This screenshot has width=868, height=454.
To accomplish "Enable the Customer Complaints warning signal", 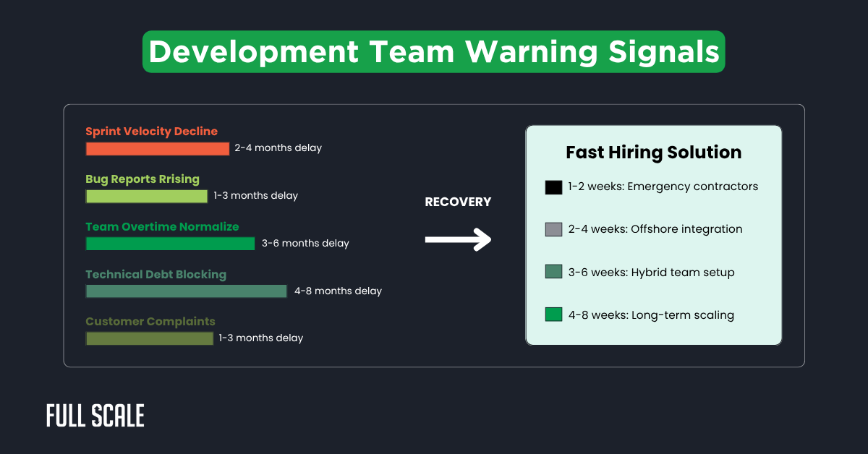I will tap(150, 321).
